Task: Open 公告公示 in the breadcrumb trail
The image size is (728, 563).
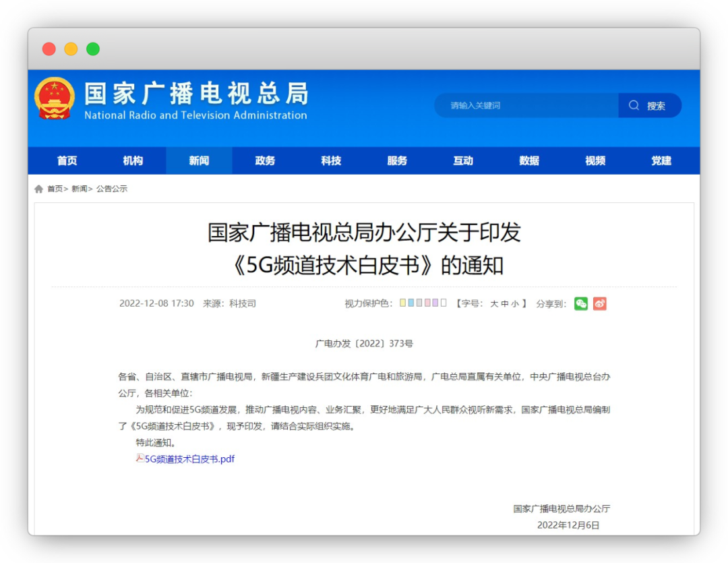Action: click(112, 189)
